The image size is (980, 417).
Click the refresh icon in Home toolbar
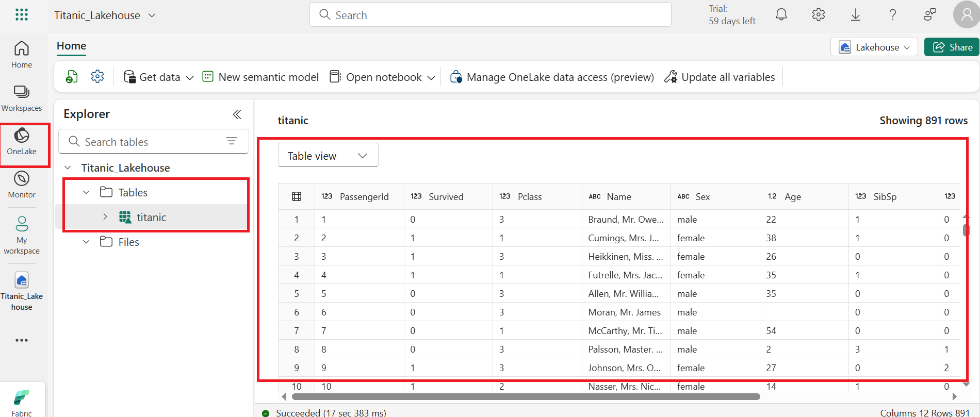click(x=72, y=77)
